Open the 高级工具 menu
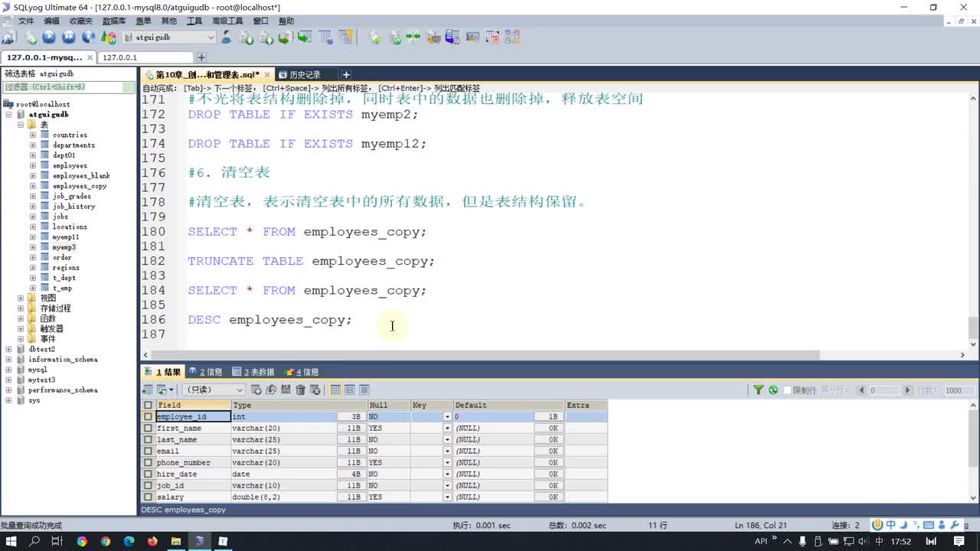The height and width of the screenshot is (551, 980). [227, 21]
